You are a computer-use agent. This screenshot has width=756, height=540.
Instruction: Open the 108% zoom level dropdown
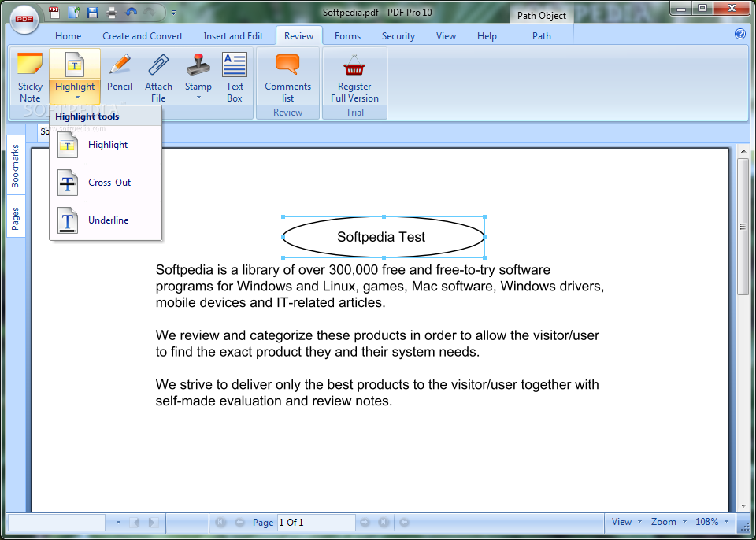point(712,522)
